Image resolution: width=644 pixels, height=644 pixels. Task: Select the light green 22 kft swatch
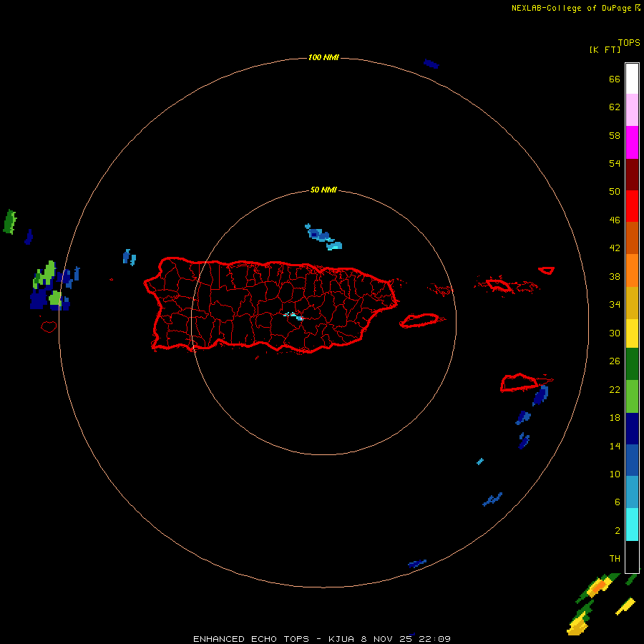click(632, 396)
